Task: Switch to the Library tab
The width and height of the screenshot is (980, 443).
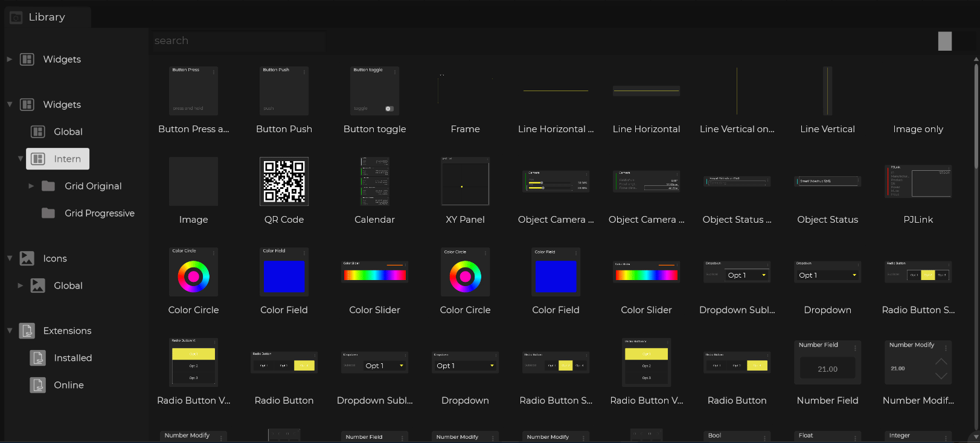Action: click(47, 18)
